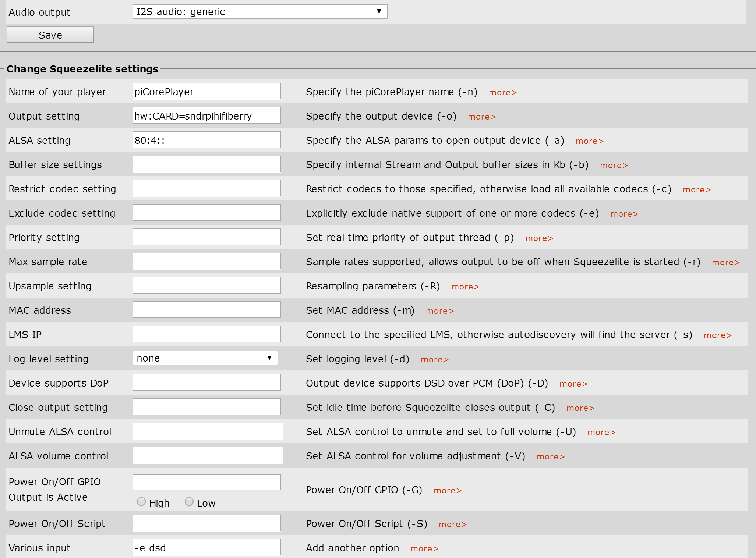Click the Priority setting input field

pos(206,237)
